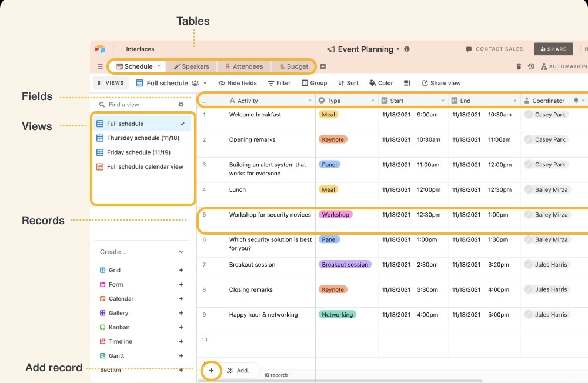Click the horizontal scrollbar under the grid
Screen dimensions: 588x383
[340, 381]
